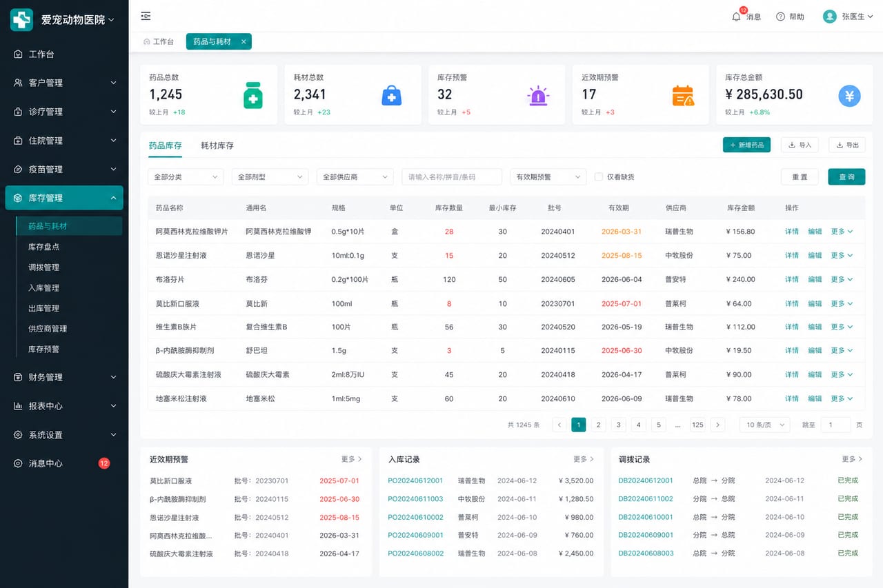The image size is (883, 588).
Task: Open the 10 条/页 page size dropdown
Action: point(764,425)
